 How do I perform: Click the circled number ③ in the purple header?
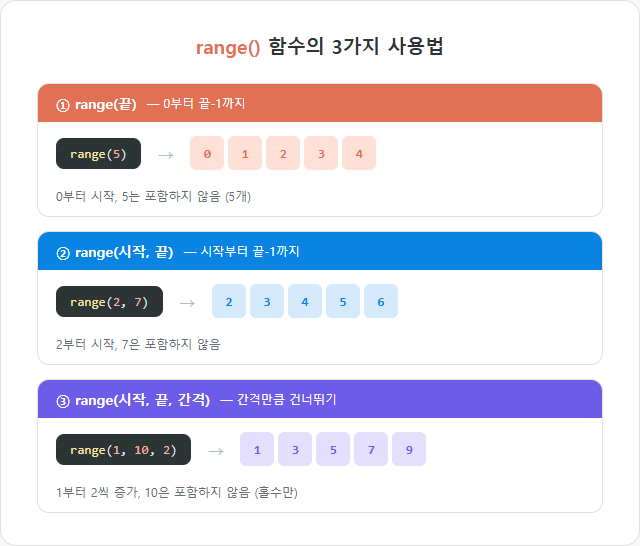[63, 402]
